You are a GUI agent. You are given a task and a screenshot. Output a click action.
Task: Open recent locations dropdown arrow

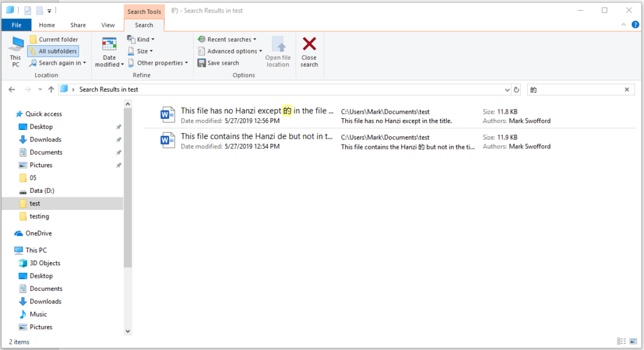(x=40, y=89)
